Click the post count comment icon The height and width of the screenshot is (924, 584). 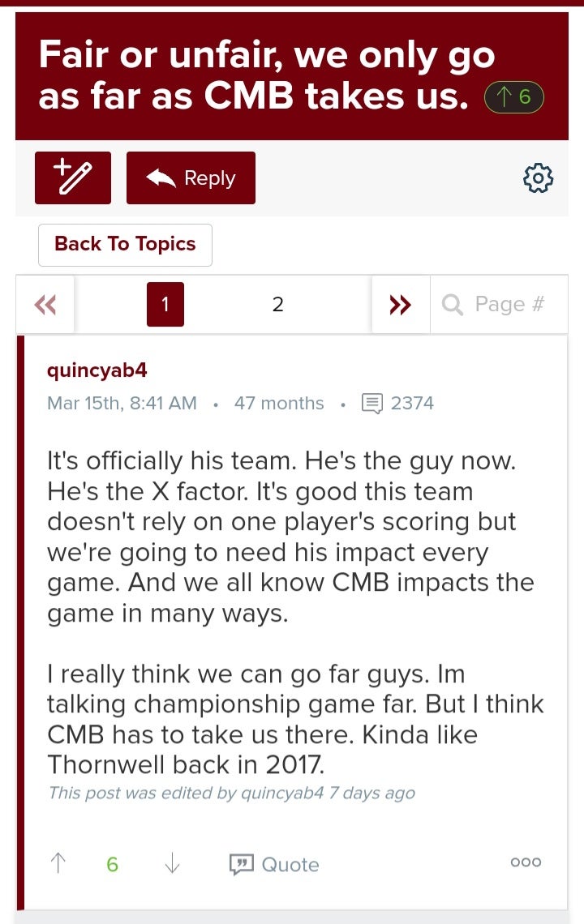372,403
